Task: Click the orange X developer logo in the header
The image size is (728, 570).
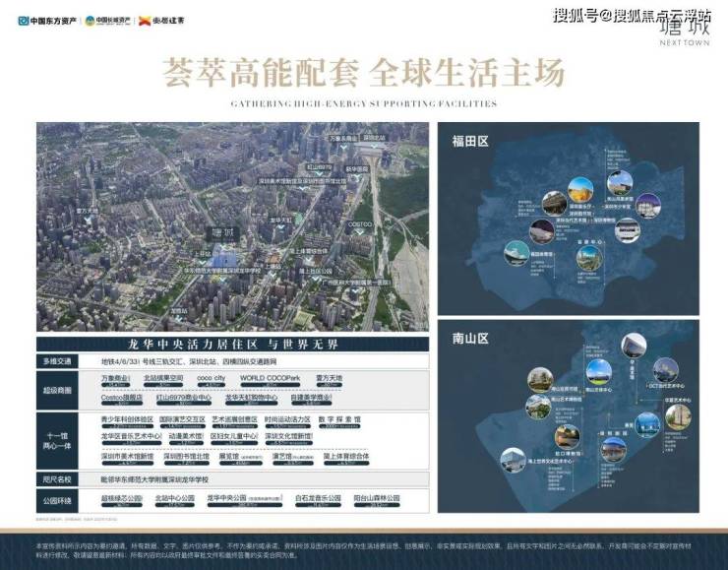Action: [161, 21]
